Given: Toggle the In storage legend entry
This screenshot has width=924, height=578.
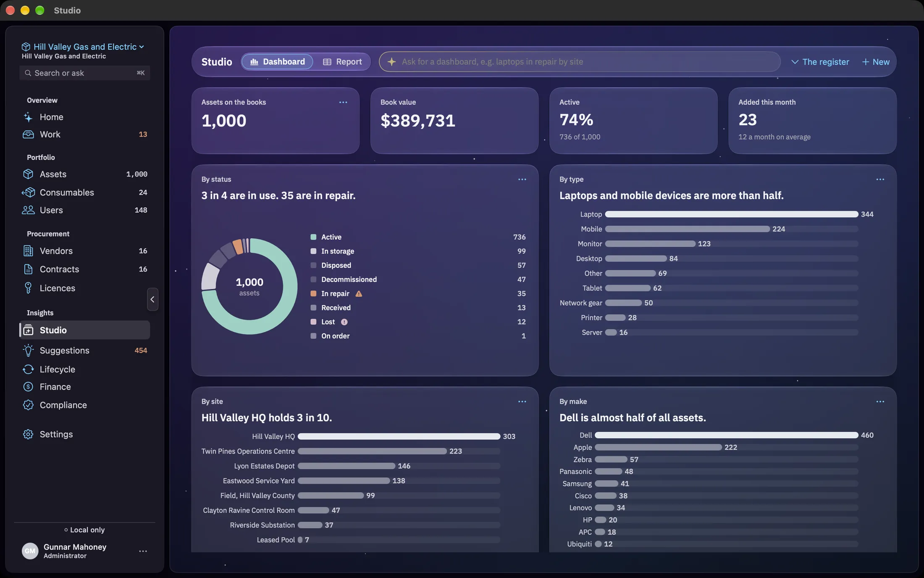Looking at the screenshot, I should pos(418,251).
